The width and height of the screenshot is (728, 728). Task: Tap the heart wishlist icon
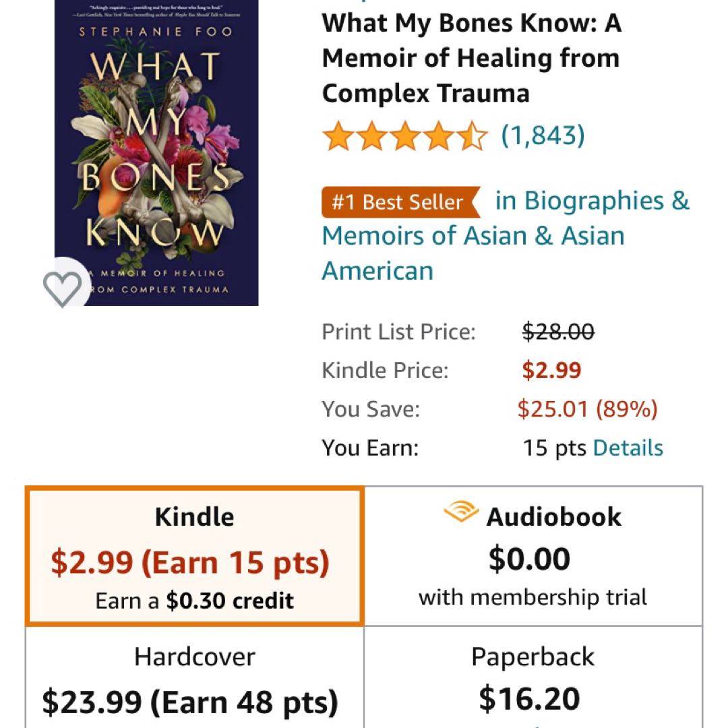pos(63,289)
